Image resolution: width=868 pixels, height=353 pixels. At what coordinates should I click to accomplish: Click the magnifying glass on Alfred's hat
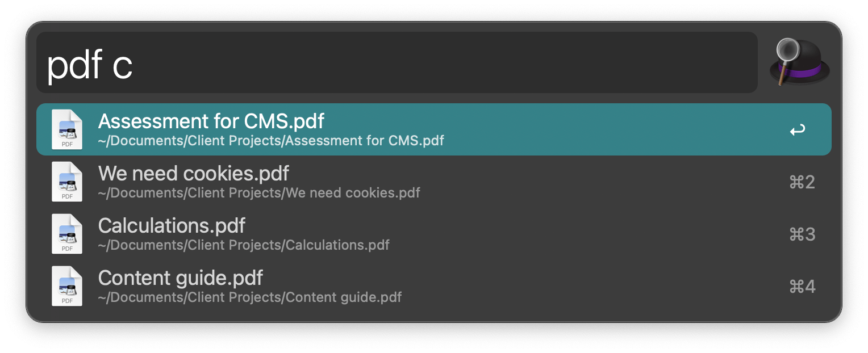point(786,48)
